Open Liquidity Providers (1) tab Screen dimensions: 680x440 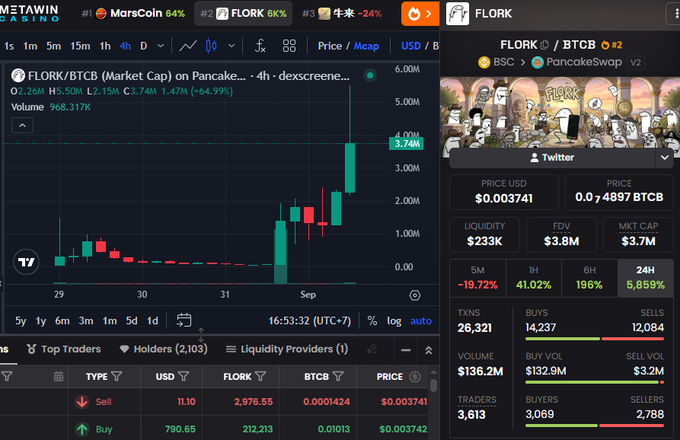[x=287, y=349]
